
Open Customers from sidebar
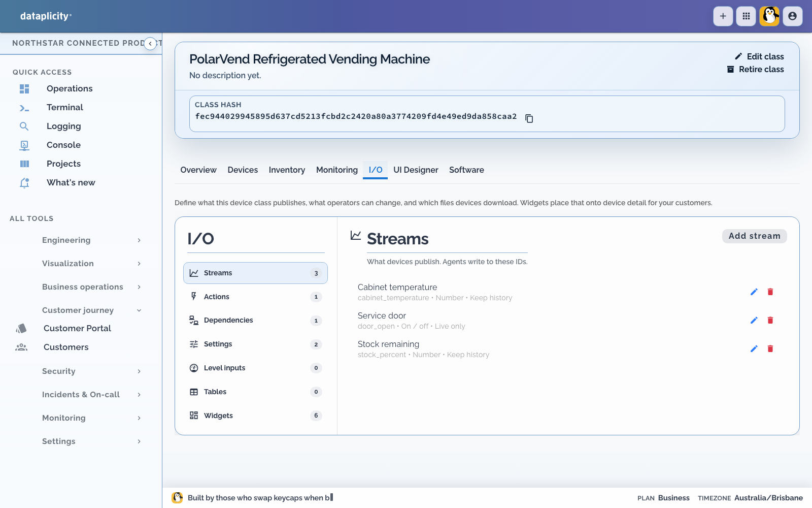point(66,347)
